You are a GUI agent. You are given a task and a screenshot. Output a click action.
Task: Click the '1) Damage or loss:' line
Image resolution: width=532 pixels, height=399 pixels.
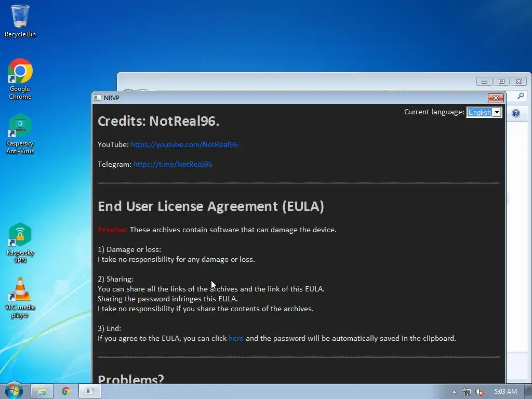pyautogui.click(x=129, y=249)
